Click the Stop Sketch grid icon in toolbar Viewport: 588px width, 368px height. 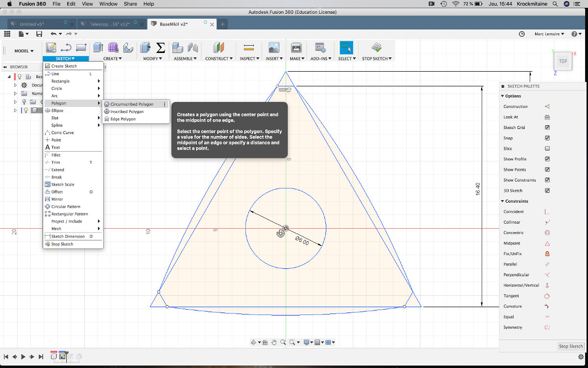pyautogui.click(x=376, y=48)
